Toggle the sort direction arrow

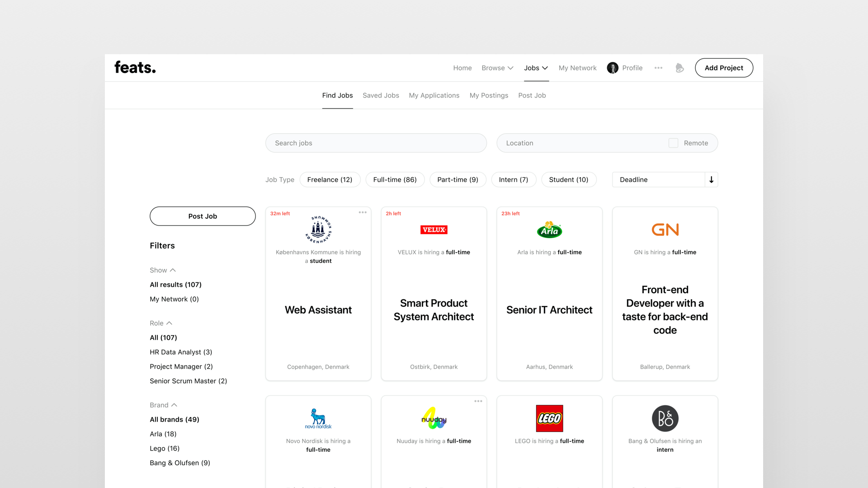click(x=712, y=180)
